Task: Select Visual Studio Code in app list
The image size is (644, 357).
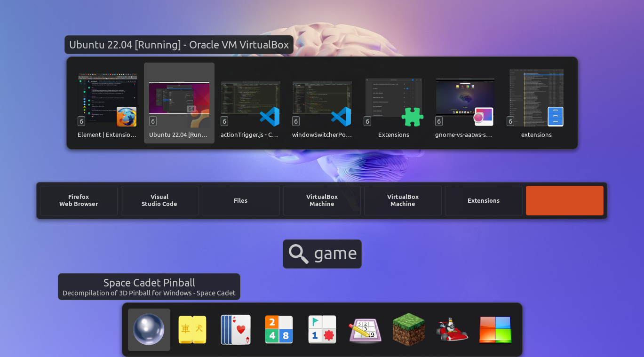Action: (159, 200)
